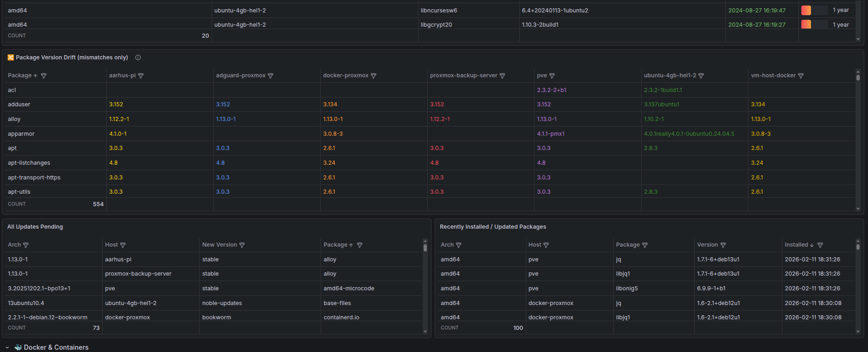Select the acl package row label
Image resolution: width=868 pixels, height=352 pixels.
12,90
